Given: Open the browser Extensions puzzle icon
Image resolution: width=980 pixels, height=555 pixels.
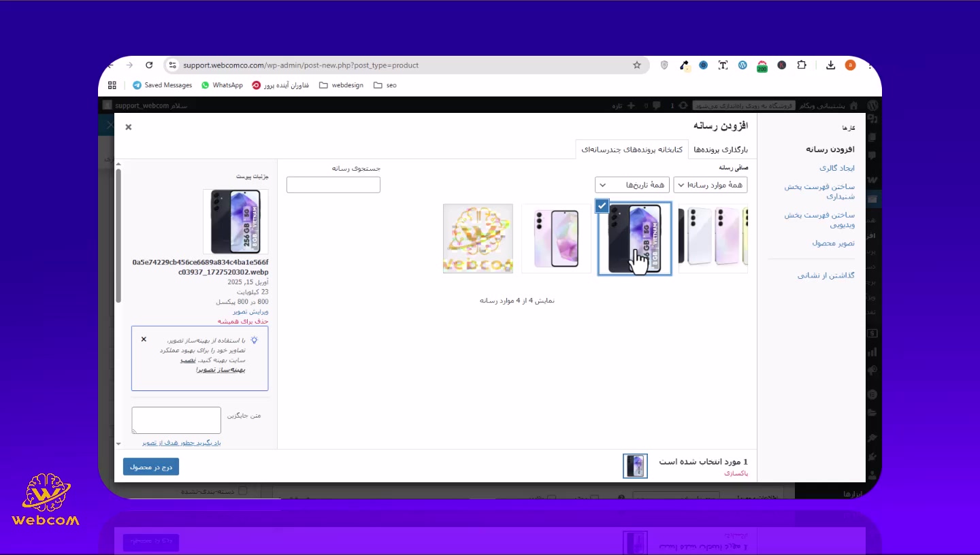Looking at the screenshot, I should (x=802, y=65).
